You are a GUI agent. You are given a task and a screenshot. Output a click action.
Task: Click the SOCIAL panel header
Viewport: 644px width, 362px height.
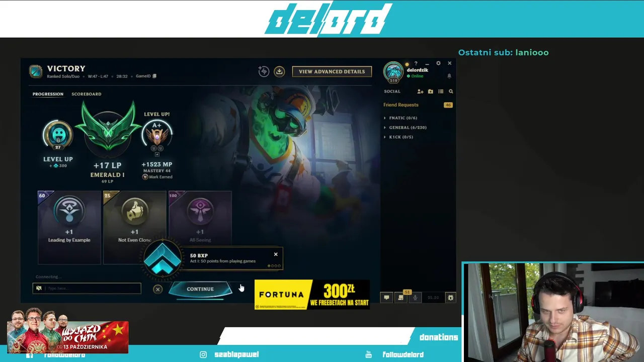pyautogui.click(x=392, y=92)
